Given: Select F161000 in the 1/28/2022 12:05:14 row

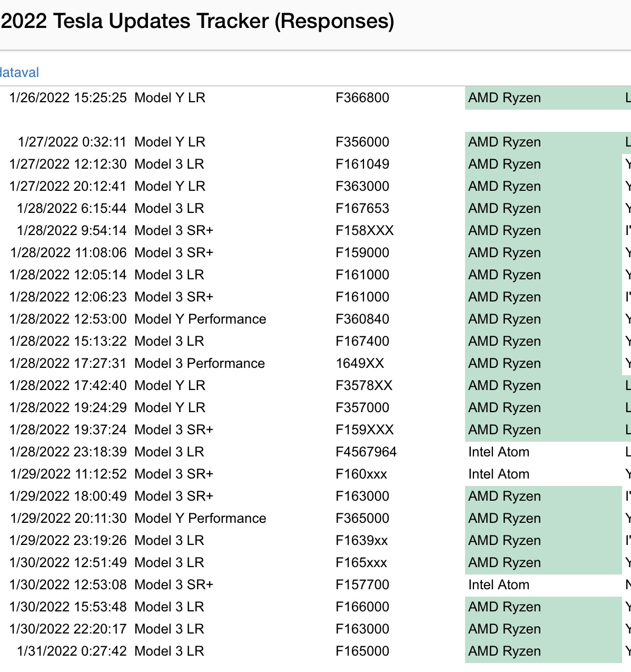Looking at the screenshot, I should [362, 275].
